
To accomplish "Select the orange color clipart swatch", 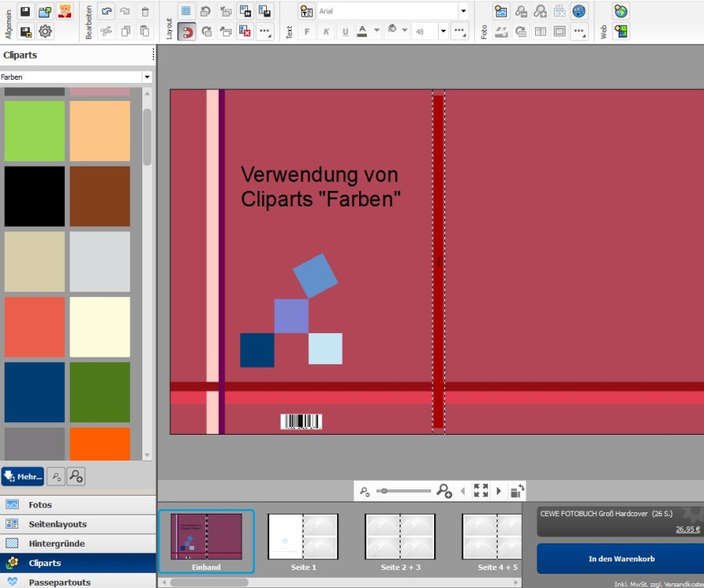I will [99, 443].
